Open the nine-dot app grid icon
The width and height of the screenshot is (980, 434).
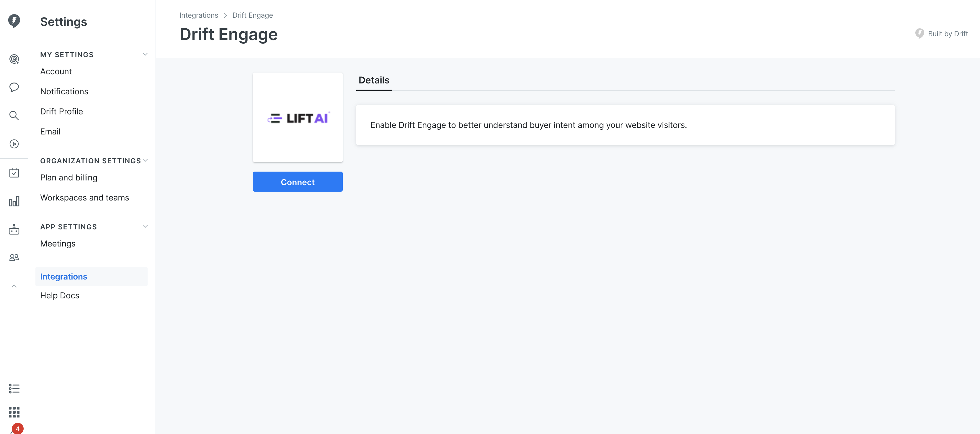tap(14, 412)
